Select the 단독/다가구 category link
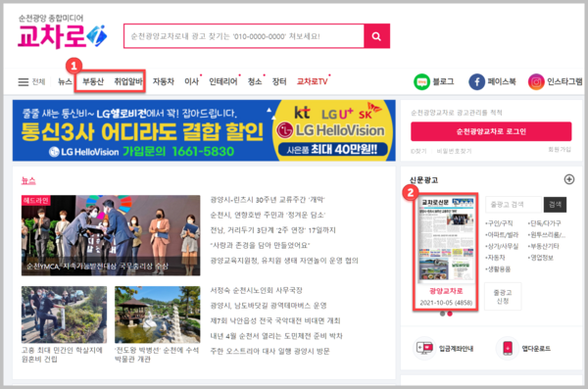This screenshot has width=588, height=389. point(545,223)
